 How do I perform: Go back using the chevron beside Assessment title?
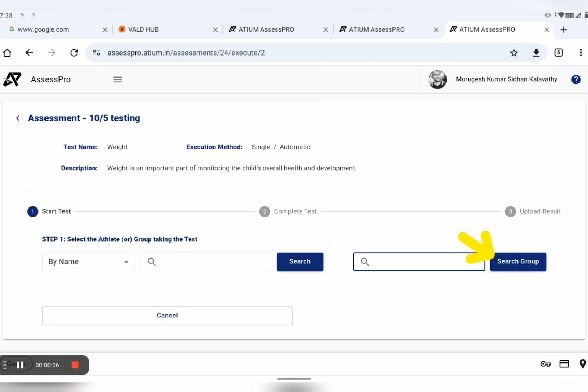point(18,118)
